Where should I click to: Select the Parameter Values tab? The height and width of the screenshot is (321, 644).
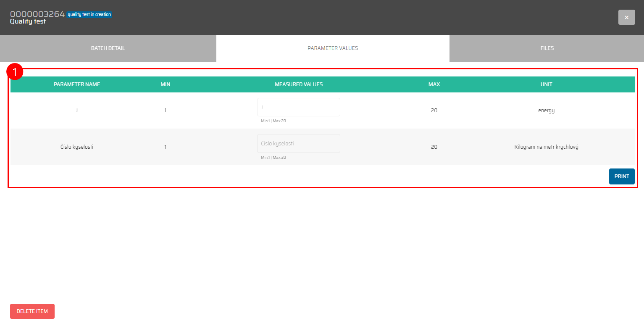[333, 48]
